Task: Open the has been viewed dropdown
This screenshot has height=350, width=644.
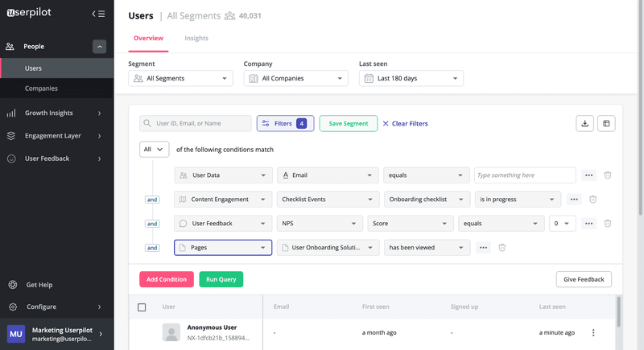Action: click(427, 248)
